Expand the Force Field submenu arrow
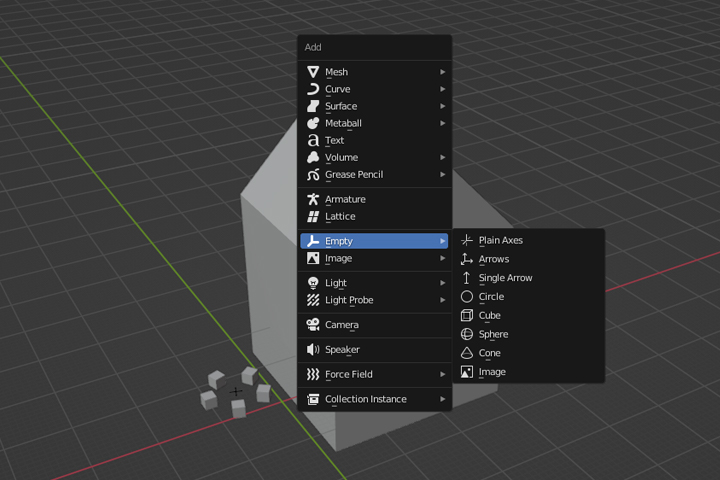Image resolution: width=720 pixels, height=480 pixels. tap(443, 374)
